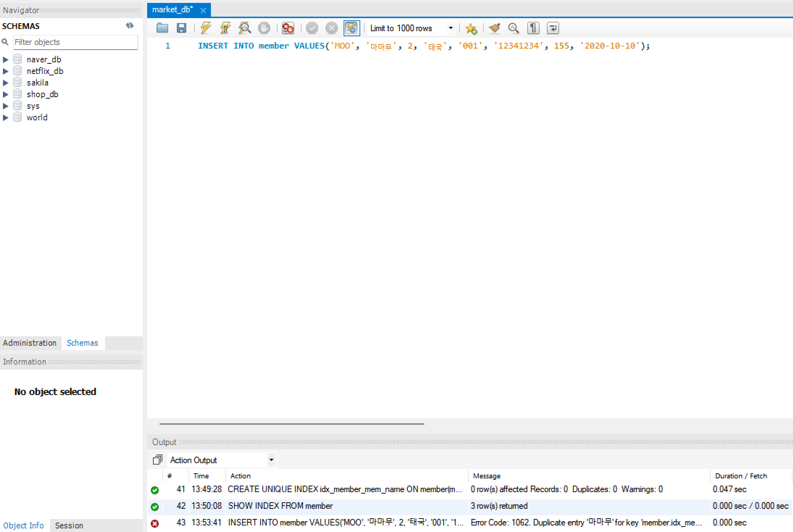Image resolution: width=793 pixels, height=532 pixels.
Task: Save query to snippets star icon
Action: point(471,28)
